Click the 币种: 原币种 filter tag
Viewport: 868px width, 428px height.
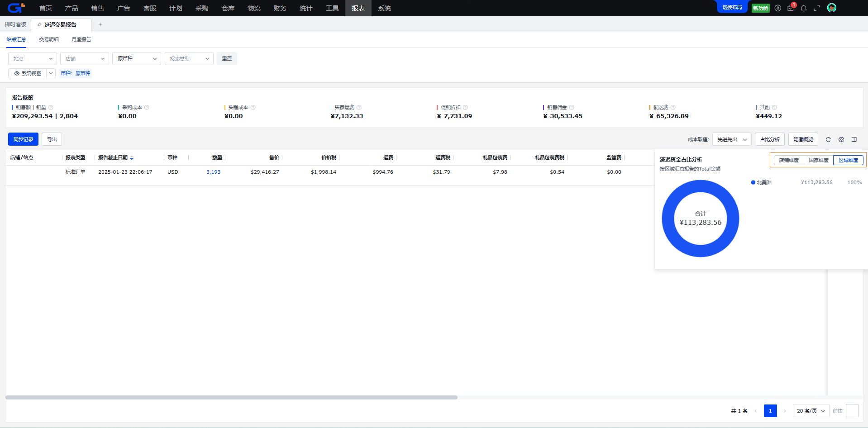pyautogui.click(x=76, y=73)
